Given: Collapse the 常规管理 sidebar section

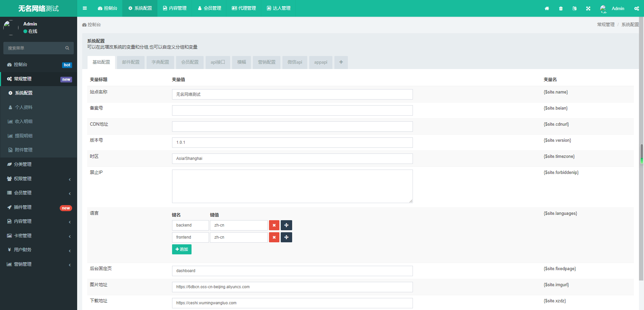Looking at the screenshot, I should tap(39, 79).
